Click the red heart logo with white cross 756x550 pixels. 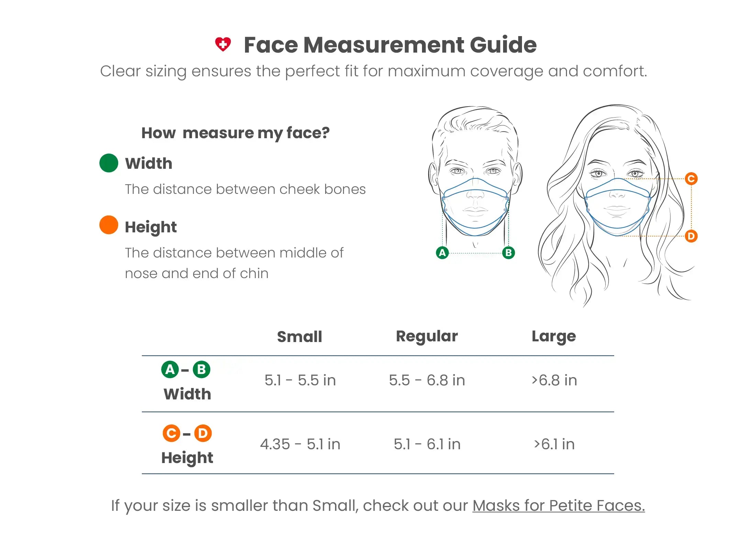pos(223,44)
